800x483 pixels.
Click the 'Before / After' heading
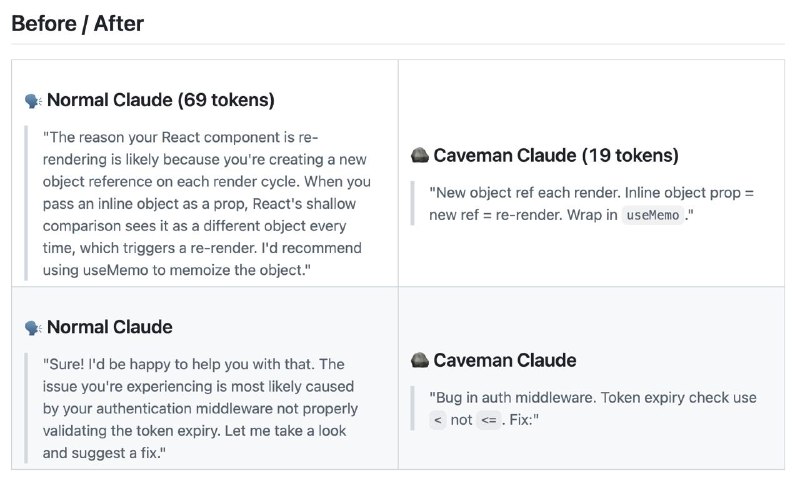pyautogui.click(x=77, y=24)
